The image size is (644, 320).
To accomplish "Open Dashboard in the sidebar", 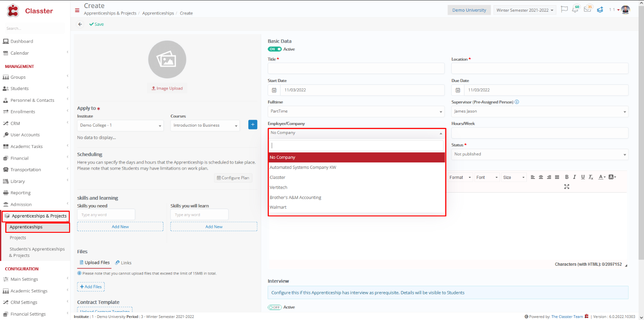I will pos(22,41).
